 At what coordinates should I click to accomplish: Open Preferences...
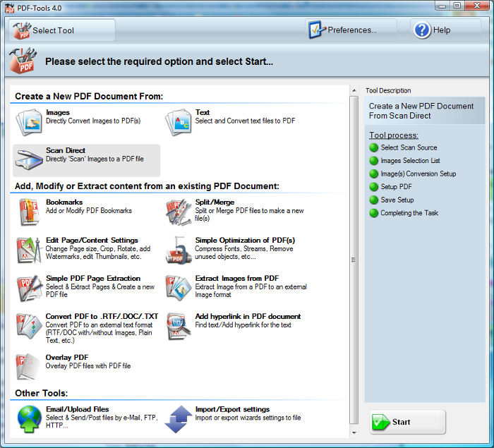coord(350,30)
